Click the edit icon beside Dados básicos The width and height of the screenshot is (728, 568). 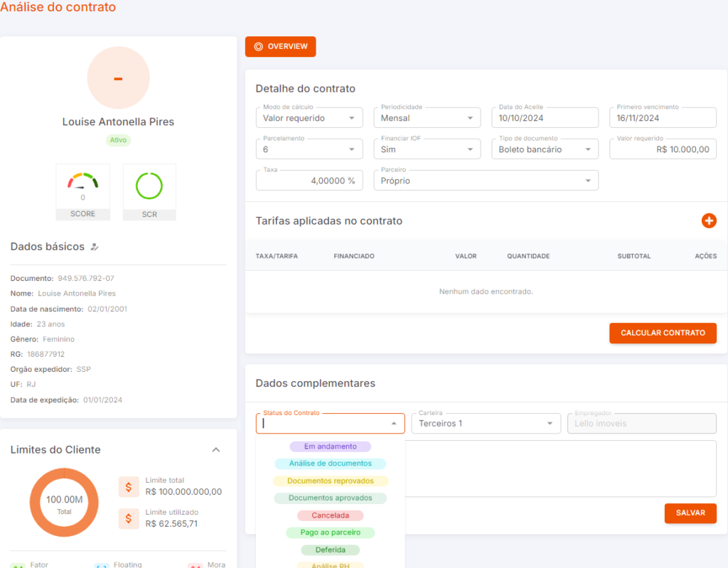pyautogui.click(x=95, y=247)
